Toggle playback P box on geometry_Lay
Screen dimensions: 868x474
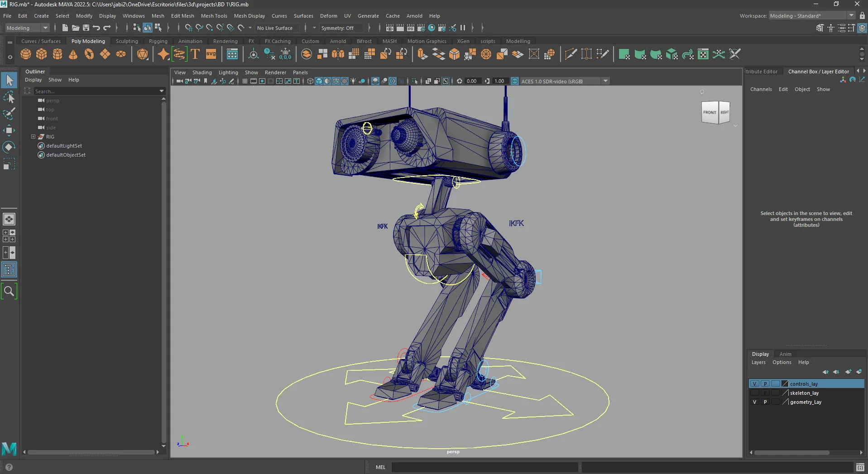point(765,402)
